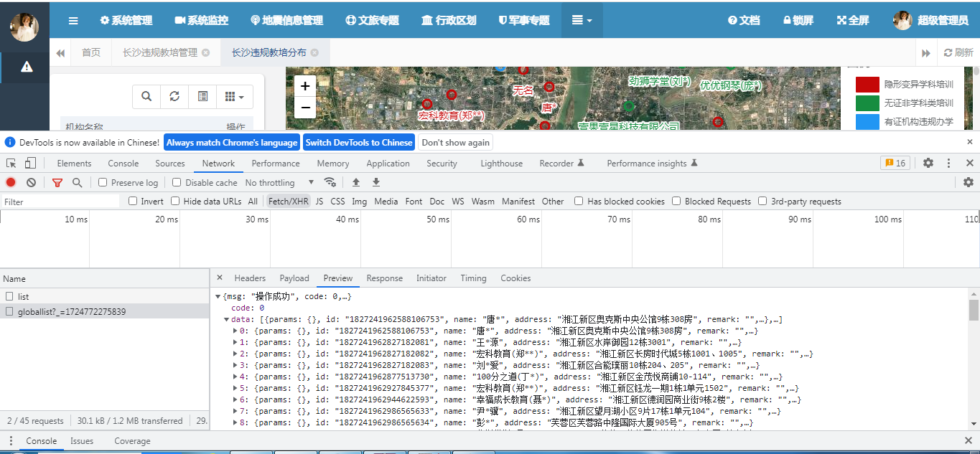
Task: Clear the network log
Action: pyautogui.click(x=32, y=183)
